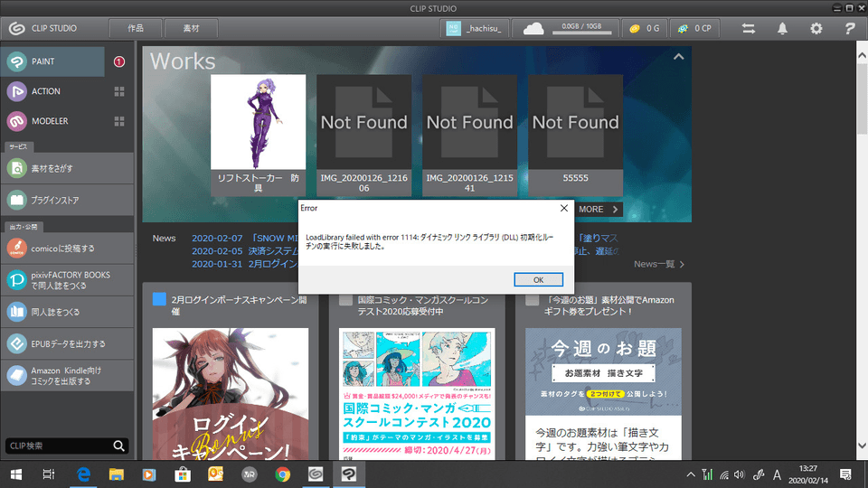
Task: Click the 0 CP points indicator
Action: [694, 28]
